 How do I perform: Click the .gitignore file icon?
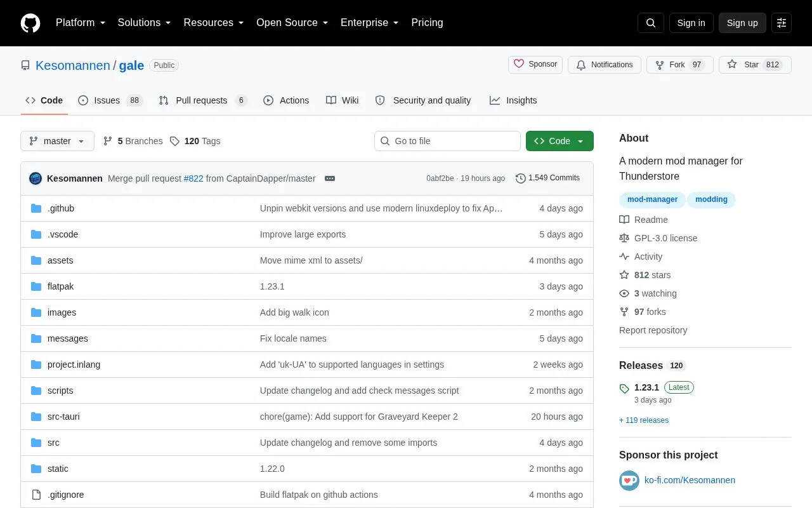[36, 495]
